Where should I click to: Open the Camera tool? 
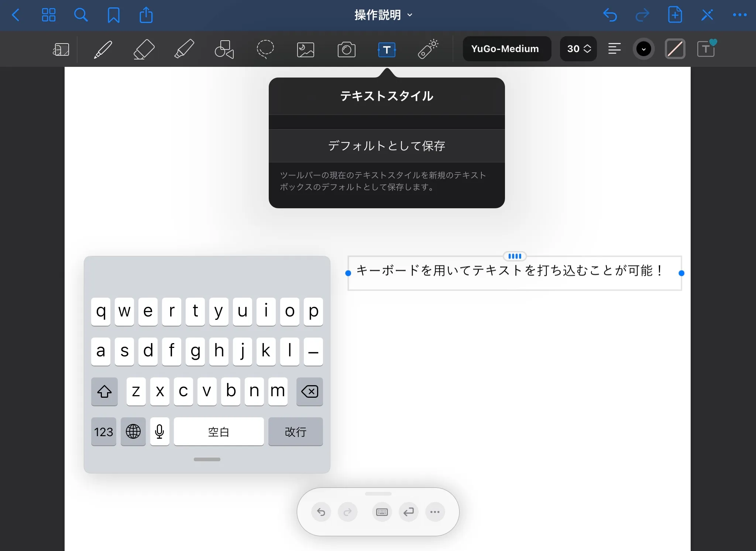[x=346, y=49]
